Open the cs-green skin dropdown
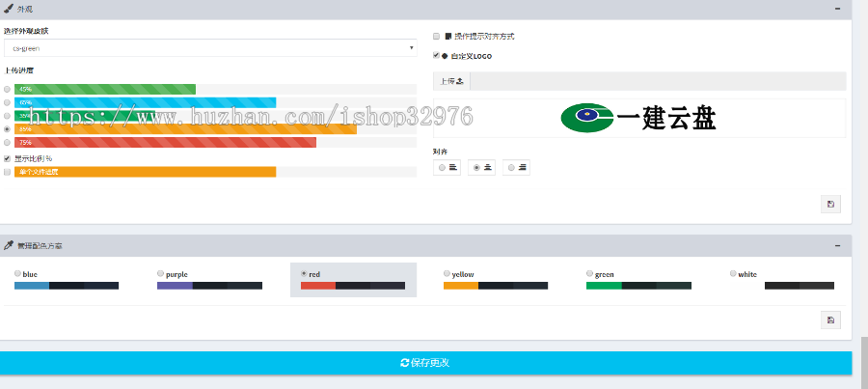 pyautogui.click(x=210, y=48)
